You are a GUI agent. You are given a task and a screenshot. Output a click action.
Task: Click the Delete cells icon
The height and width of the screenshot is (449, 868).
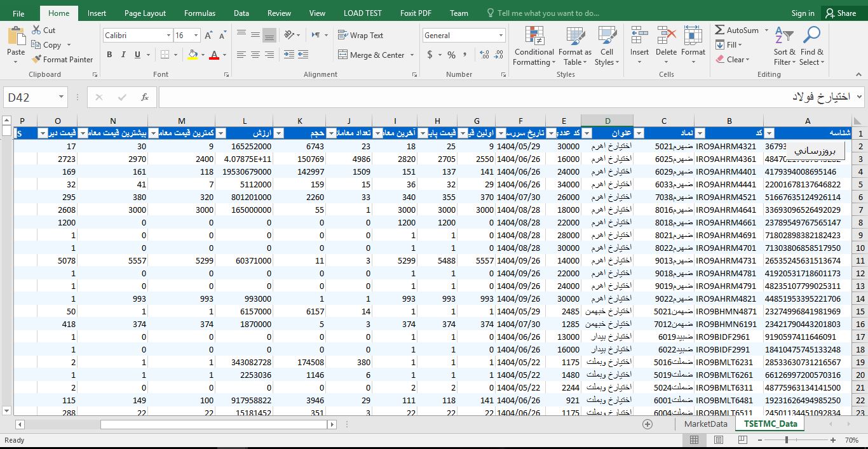click(666, 36)
